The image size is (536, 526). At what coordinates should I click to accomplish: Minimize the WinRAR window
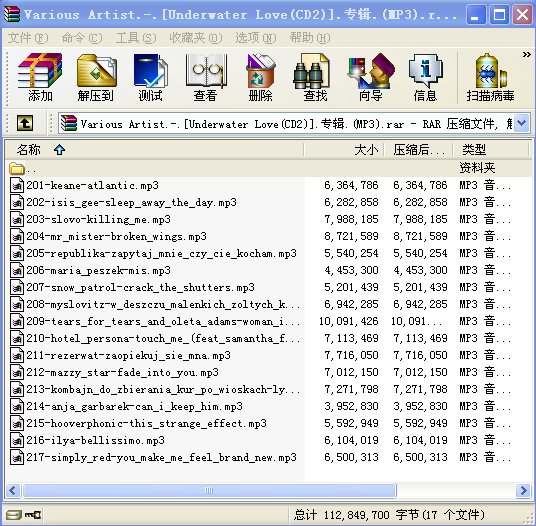[x=476, y=15]
